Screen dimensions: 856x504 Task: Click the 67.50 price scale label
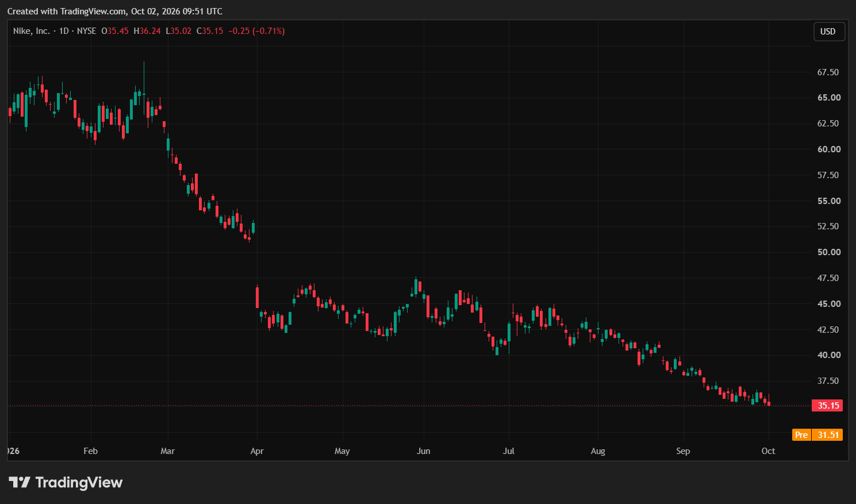coord(828,72)
